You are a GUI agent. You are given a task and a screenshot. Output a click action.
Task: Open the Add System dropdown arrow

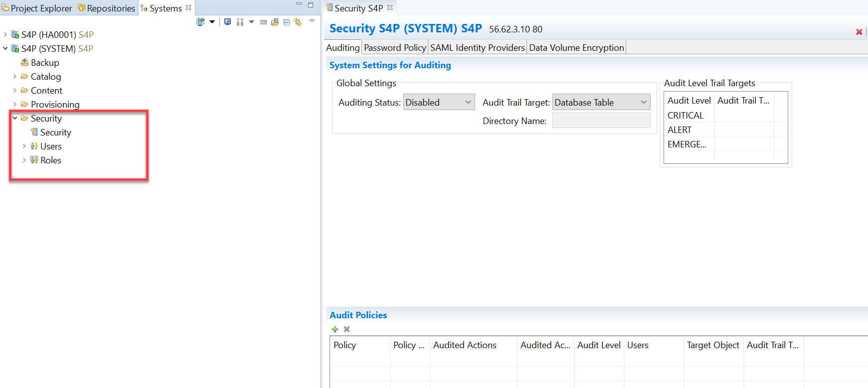(212, 22)
